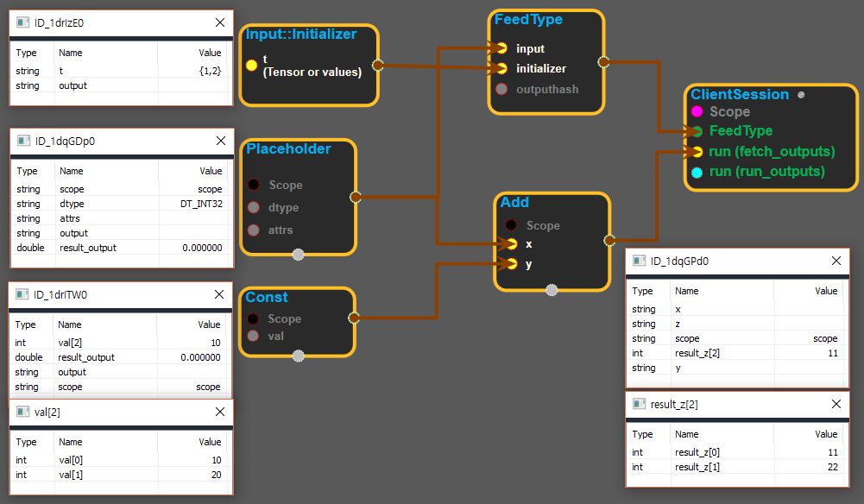This screenshot has width=864, height=504.
Task: Select the Placeholder node title
Action: [x=288, y=148]
